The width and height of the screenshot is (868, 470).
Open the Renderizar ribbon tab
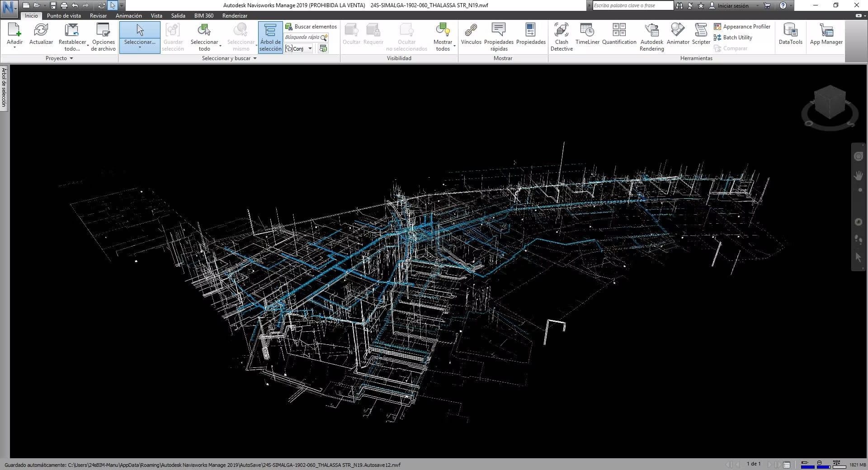(x=235, y=16)
